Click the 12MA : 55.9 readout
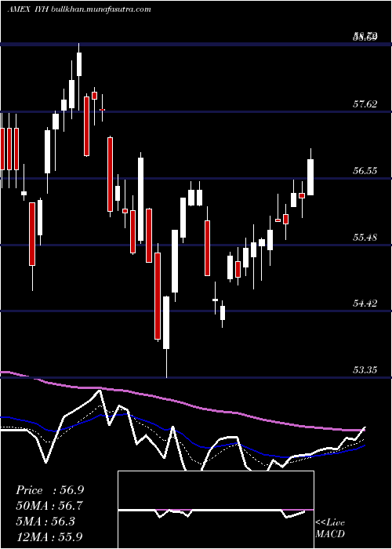The width and height of the screenshot is (392, 549). pyautogui.click(x=49, y=536)
